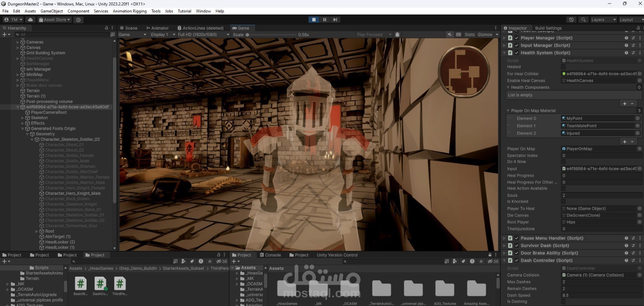Collapse the Generated Foots Origin tree node
The image size is (644, 306).
(23, 129)
